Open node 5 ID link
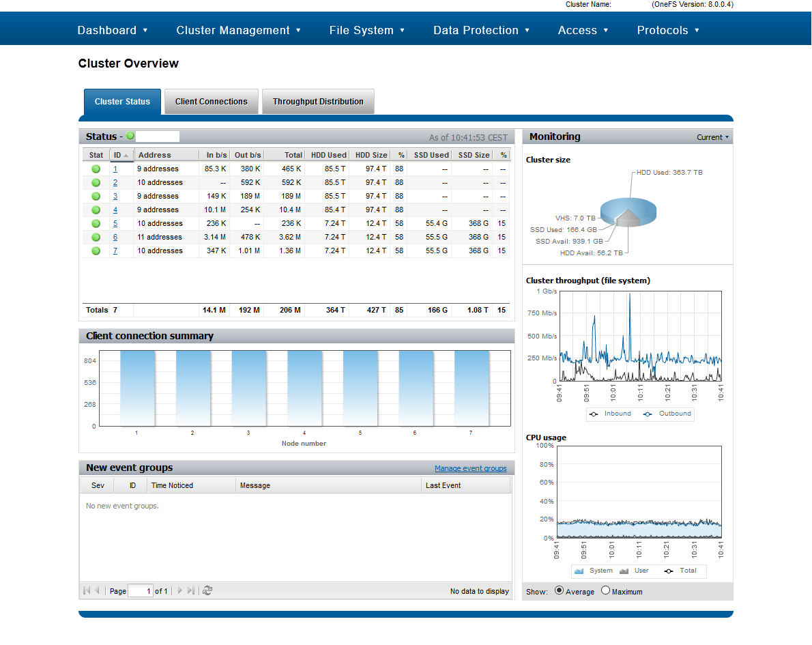 [x=115, y=223]
